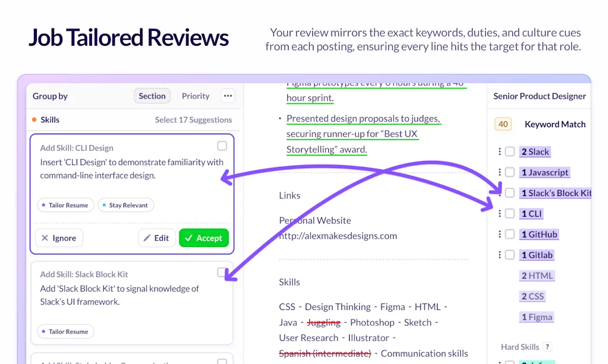This screenshot has height=364, width=608.
Task: Click the drag handle beside Slack keyword
Action: click(500, 152)
